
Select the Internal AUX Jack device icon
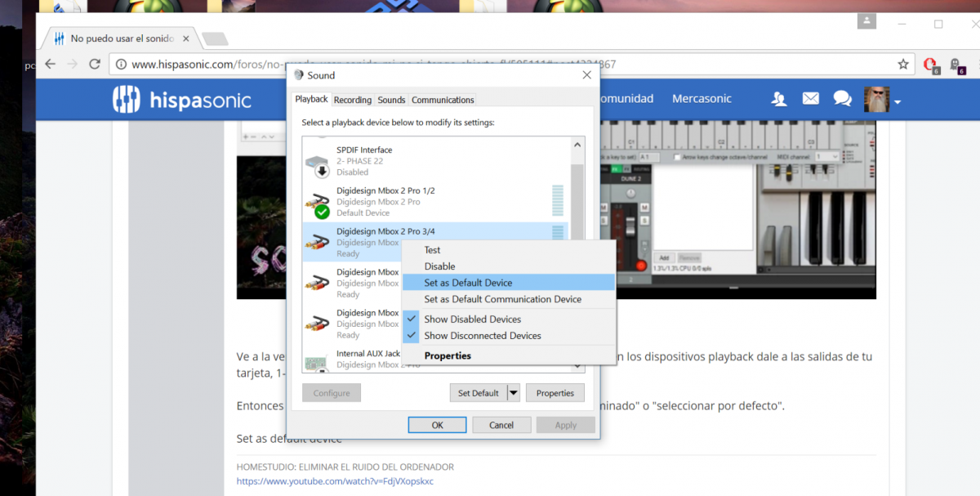click(317, 361)
